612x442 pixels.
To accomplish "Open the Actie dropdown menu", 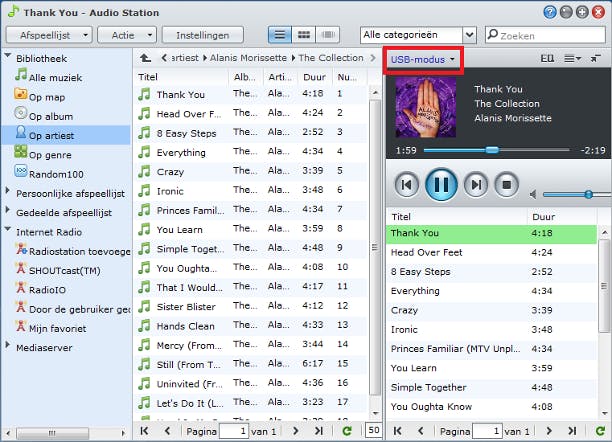I will click(x=127, y=35).
